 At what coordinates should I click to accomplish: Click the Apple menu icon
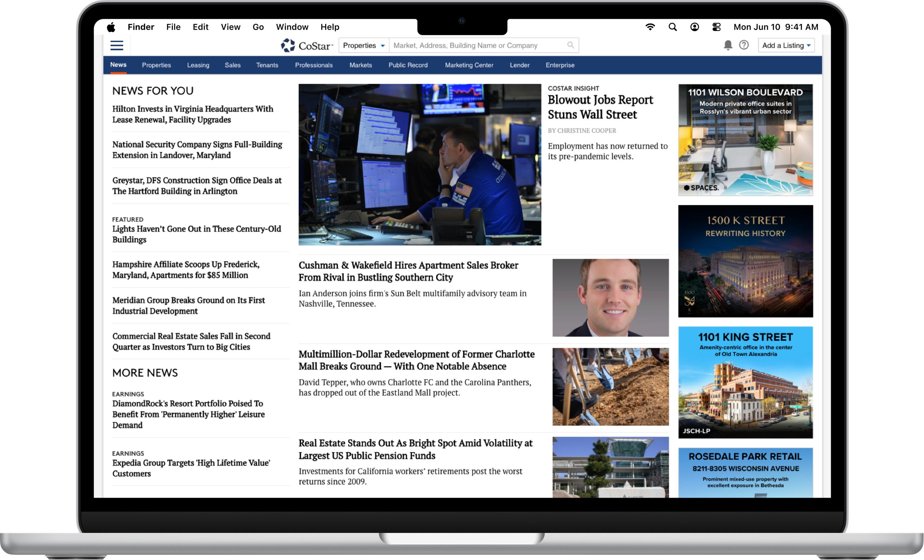click(x=112, y=27)
